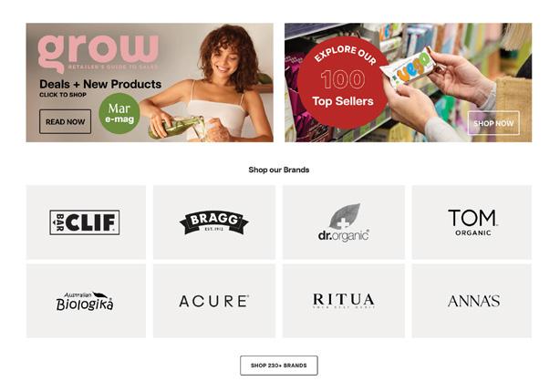Click the pink grow magazine title

coord(99,52)
